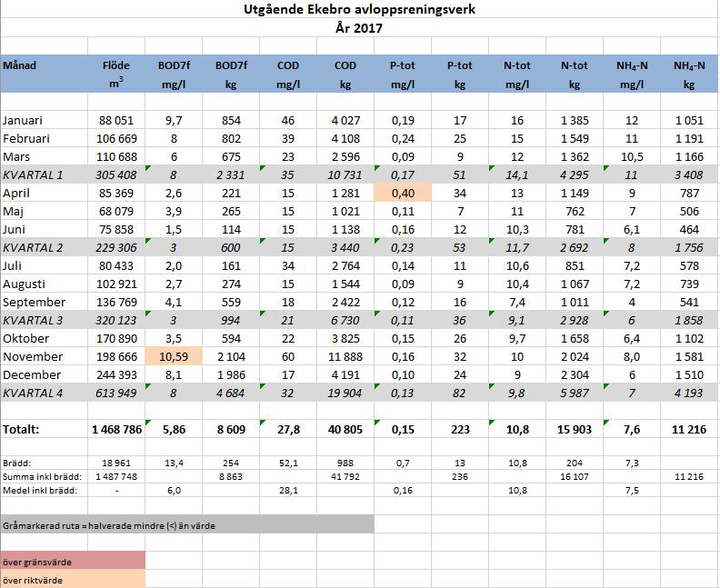Viewport: 720px width, 588px height.
Task: Select the Oktober row label
Action: pyautogui.click(x=25, y=339)
